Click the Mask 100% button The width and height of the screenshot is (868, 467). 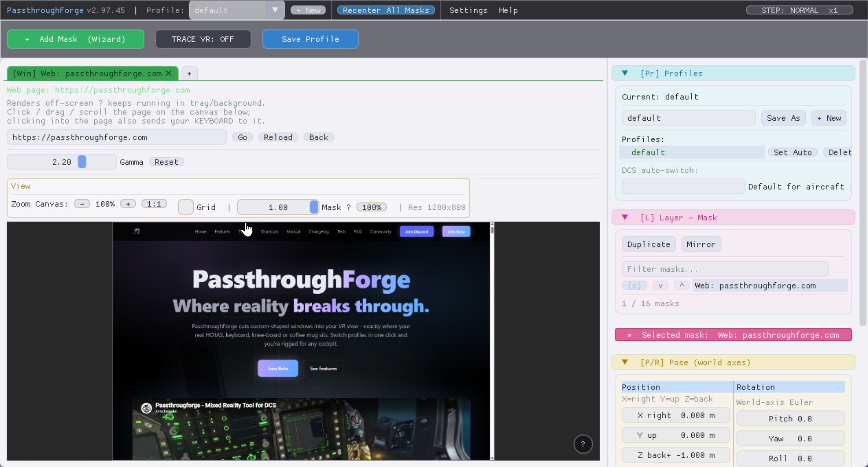[x=372, y=207]
